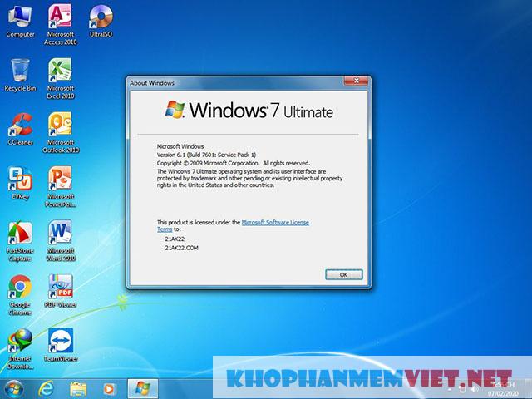Select the Microsoft Excel 2010 shortcut
Viewport: 532px width, 399px height.
pyautogui.click(x=61, y=78)
